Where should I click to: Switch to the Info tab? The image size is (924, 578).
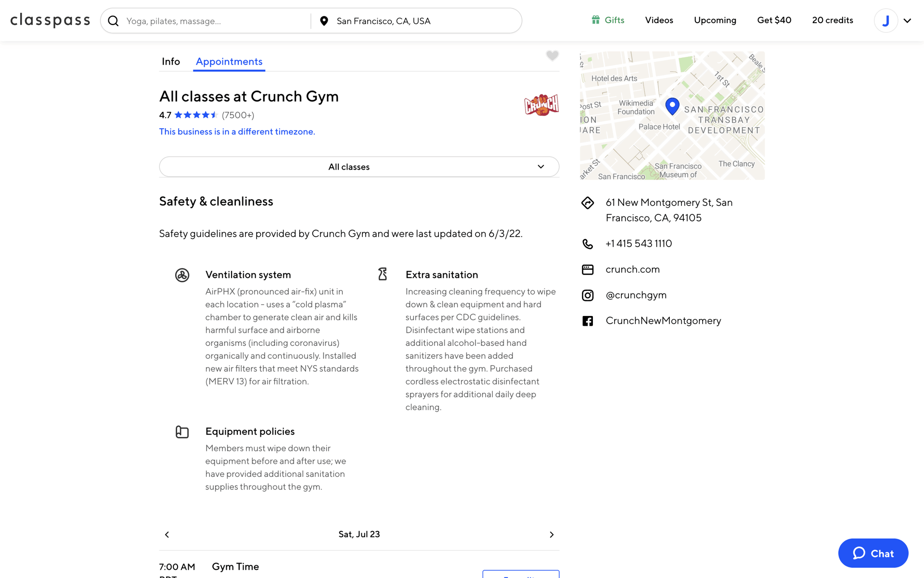(x=171, y=62)
